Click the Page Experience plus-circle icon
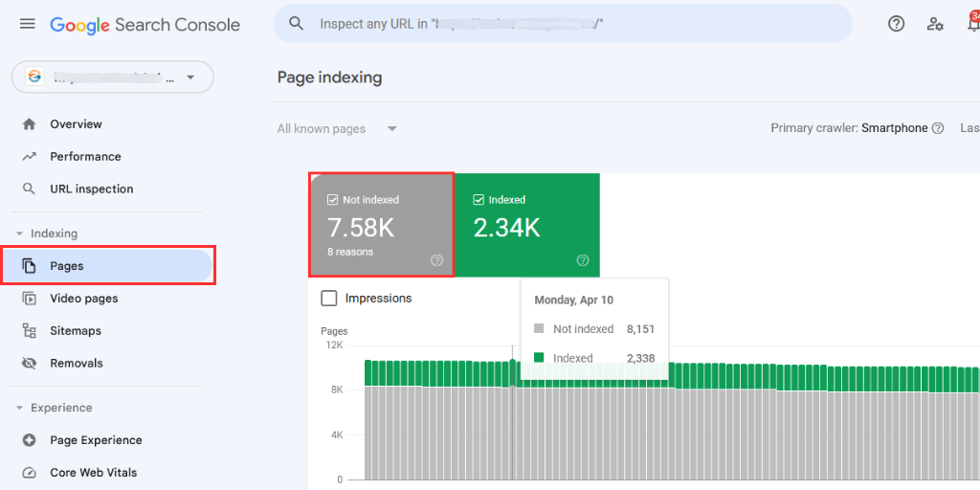 (x=29, y=440)
